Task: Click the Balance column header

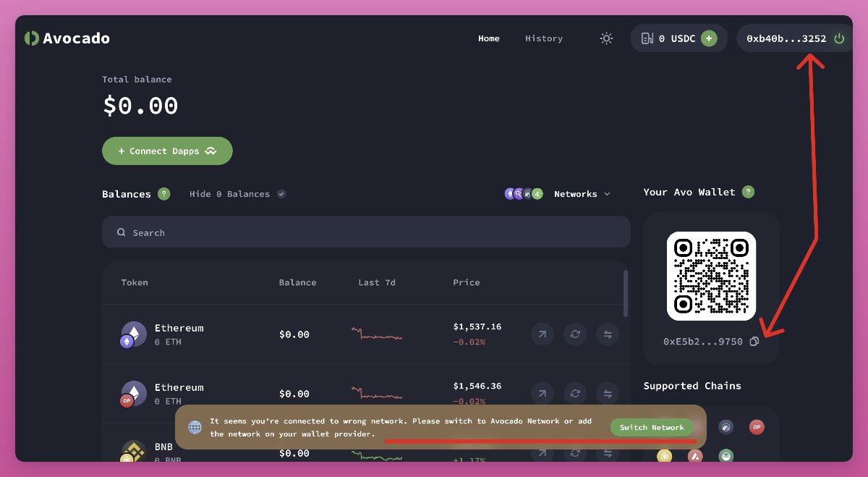Action: click(x=297, y=282)
